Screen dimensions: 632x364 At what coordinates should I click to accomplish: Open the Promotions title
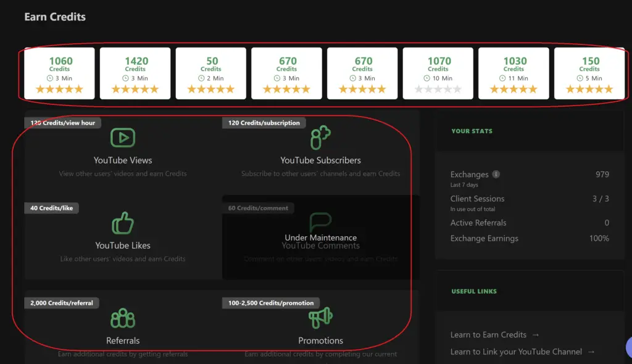[x=320, y=341]
